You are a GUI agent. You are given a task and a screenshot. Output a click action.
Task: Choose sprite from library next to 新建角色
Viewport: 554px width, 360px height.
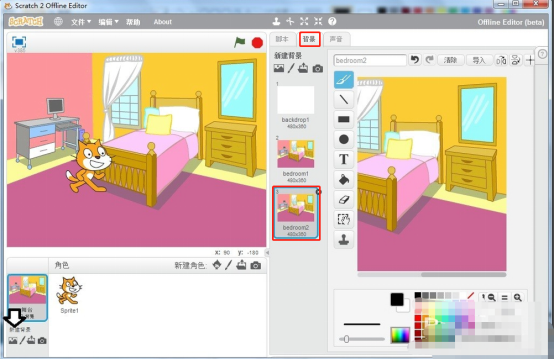pos(217,265)
